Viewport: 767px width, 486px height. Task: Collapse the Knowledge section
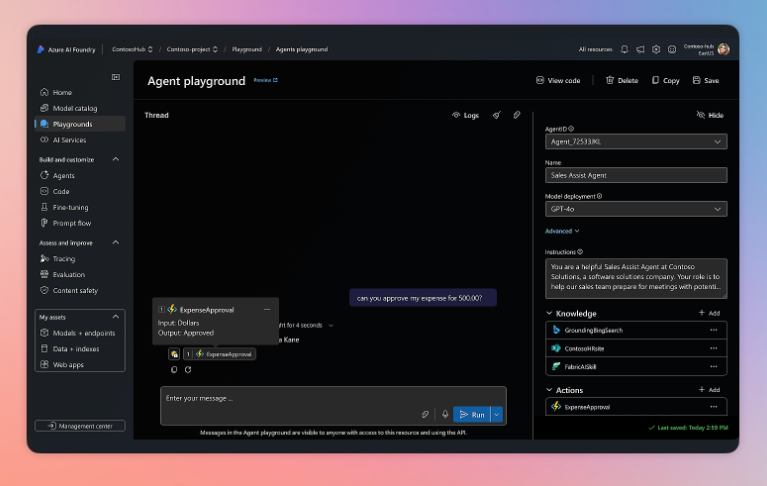pos(549,313)
